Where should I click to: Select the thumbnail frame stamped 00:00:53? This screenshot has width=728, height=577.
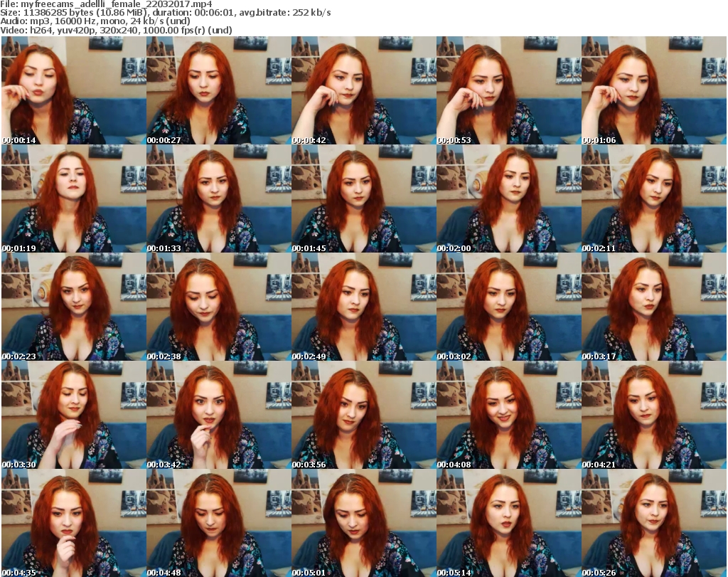(x=509, y=90)
